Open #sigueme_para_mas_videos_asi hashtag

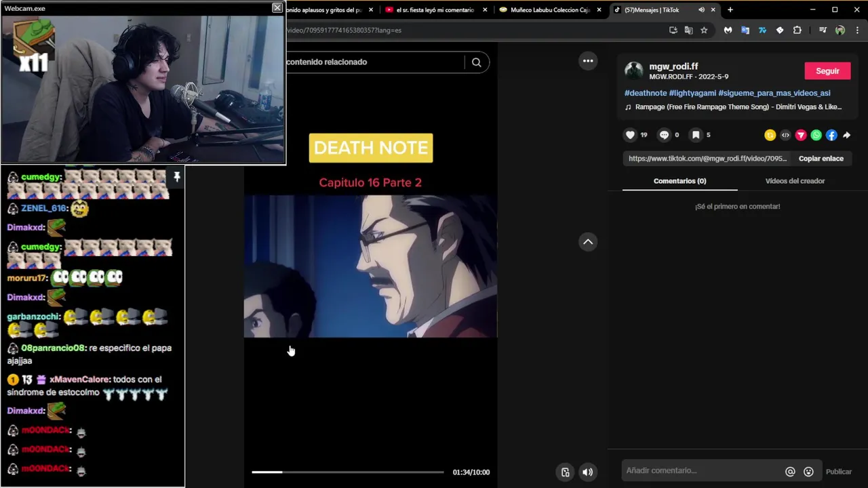pos(774,93)
